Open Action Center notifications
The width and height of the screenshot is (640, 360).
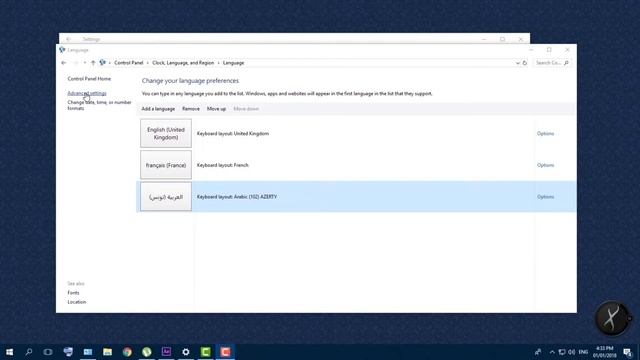(627, 352)
